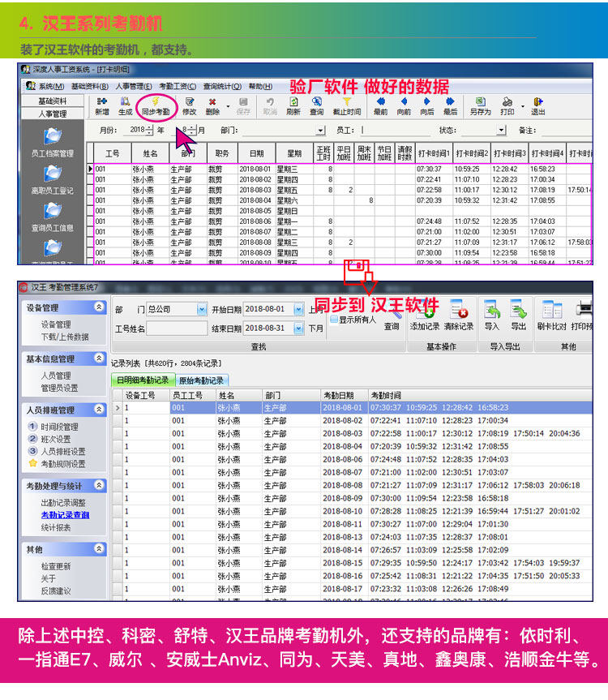608x700 pixels.
Task: Open 考勤规则设置 in sidebar
Action: pos(63,464)
